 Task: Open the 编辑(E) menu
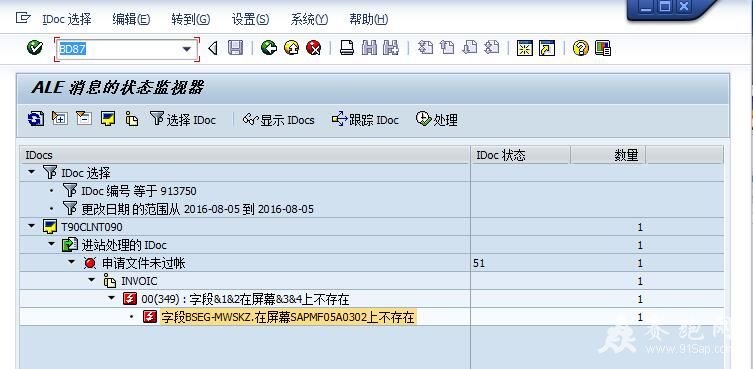(131, 20)
